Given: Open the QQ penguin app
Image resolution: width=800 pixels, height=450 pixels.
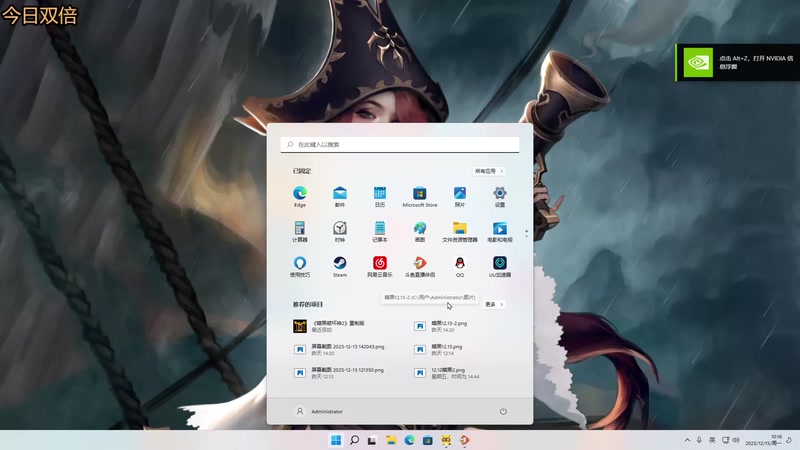Looking at the screenshot, I should 460,266.
